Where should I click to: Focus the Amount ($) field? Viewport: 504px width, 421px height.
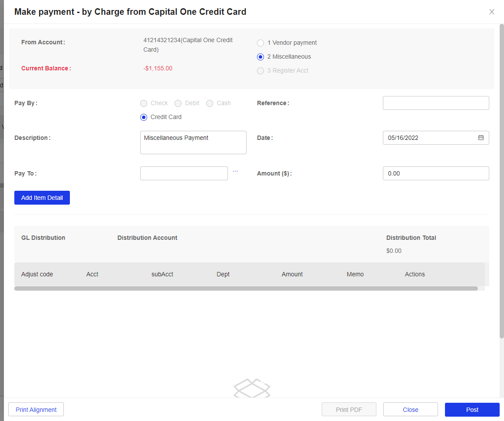(x=436, y=173)
